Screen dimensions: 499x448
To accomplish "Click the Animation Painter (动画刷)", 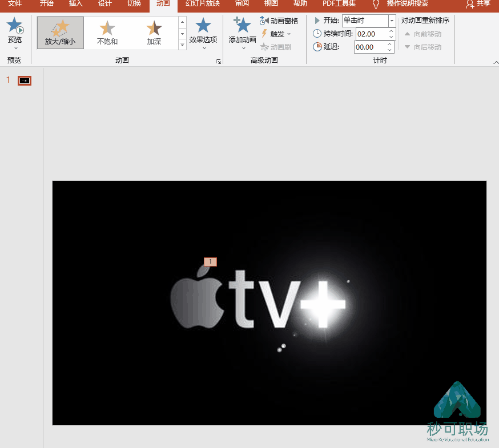I will pos(276,47).
